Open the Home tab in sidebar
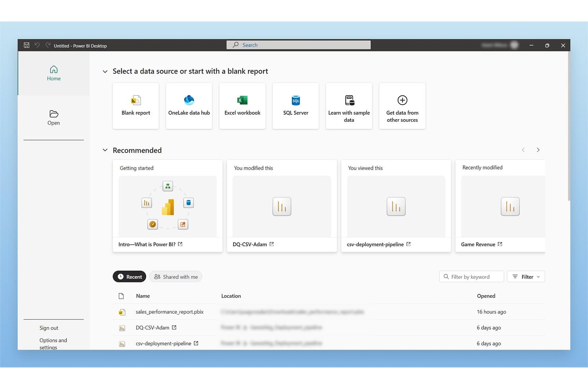Viewport: 588px width, 392px height. click(54, 73)
